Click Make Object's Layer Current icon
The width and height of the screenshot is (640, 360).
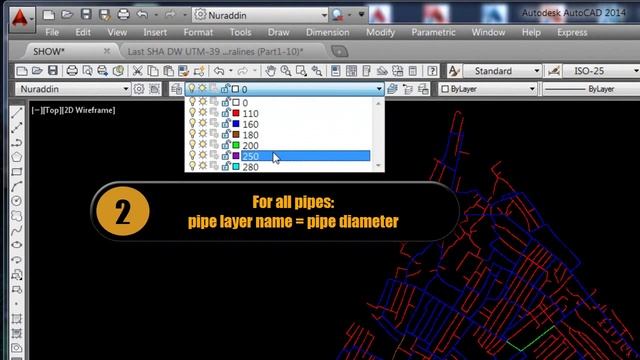(392, 89)
